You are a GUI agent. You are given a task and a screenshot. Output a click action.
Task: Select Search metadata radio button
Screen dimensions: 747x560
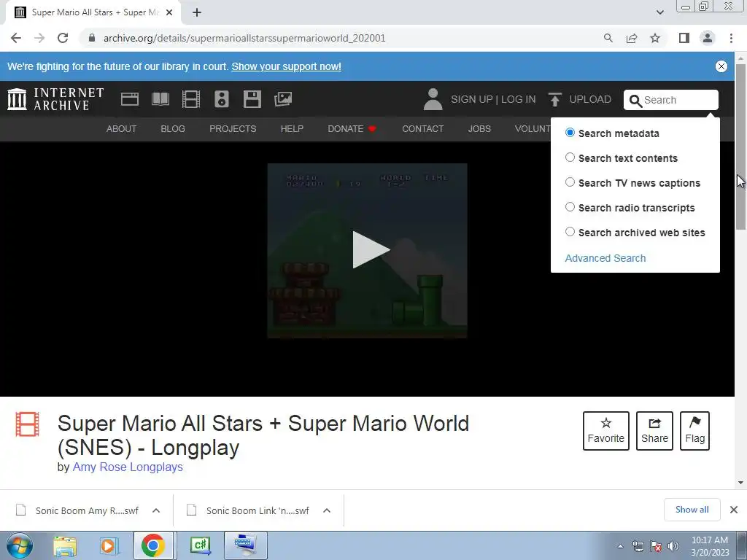pos(570,133)
